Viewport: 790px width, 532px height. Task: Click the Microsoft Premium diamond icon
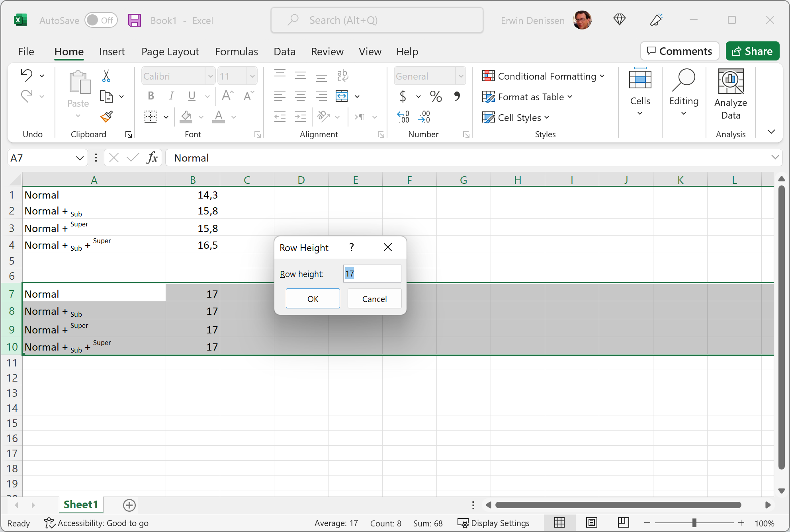click(620, 19)
